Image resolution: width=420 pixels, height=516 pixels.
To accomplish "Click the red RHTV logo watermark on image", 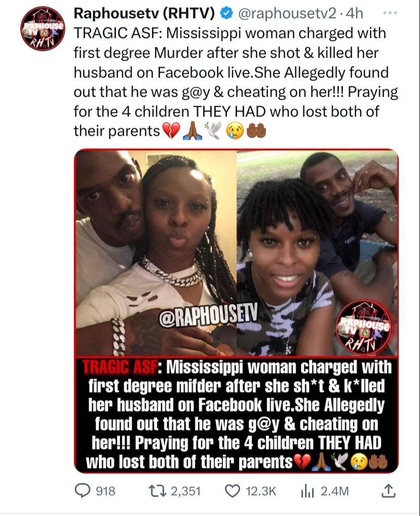I will click(x=364, y=327).
